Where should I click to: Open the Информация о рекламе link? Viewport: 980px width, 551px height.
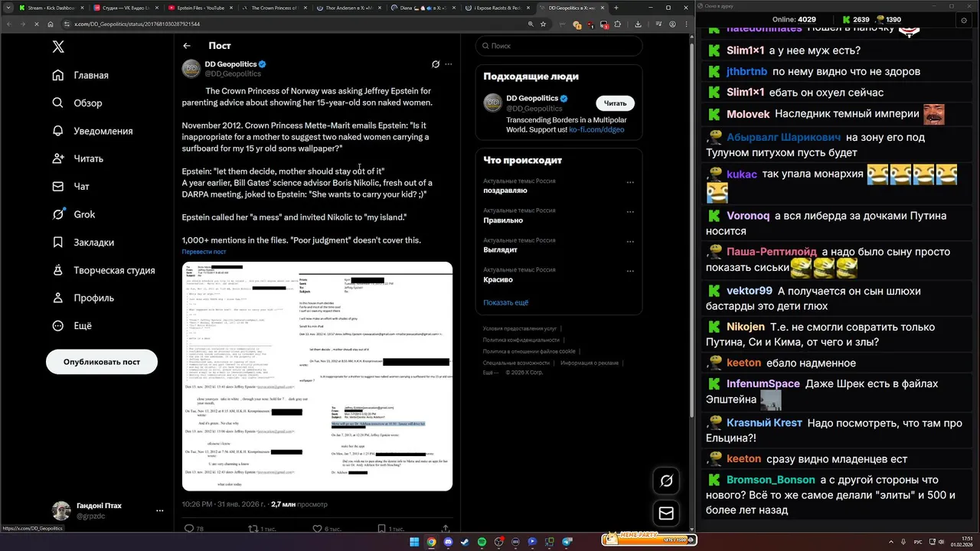point(590,363)
